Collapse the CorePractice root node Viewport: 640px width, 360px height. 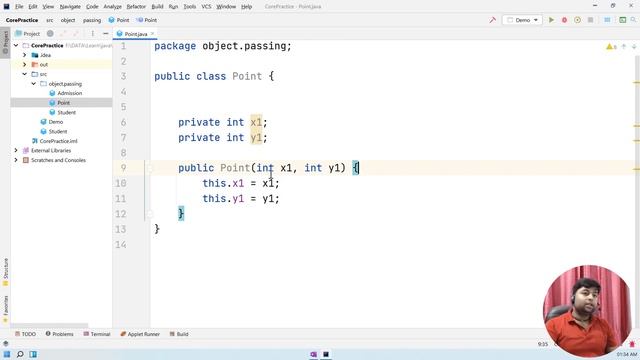click(16, 45)
